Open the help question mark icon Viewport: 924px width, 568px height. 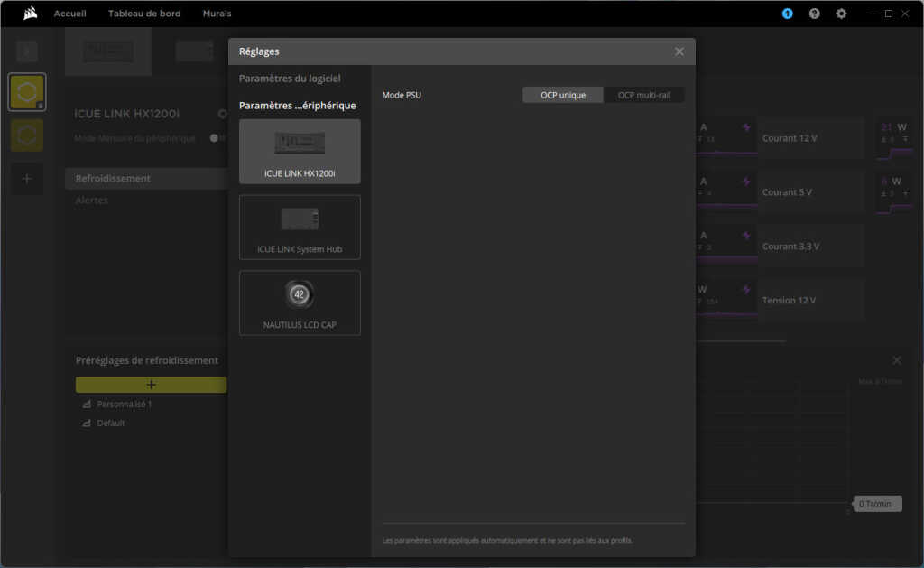click(814, 14)
